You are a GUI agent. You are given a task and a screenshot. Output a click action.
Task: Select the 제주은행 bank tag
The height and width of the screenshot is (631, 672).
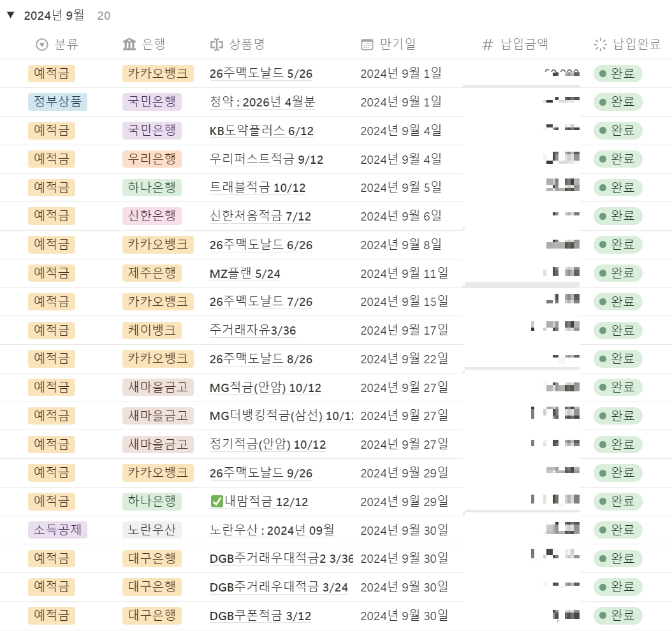[x=152, y=273]
